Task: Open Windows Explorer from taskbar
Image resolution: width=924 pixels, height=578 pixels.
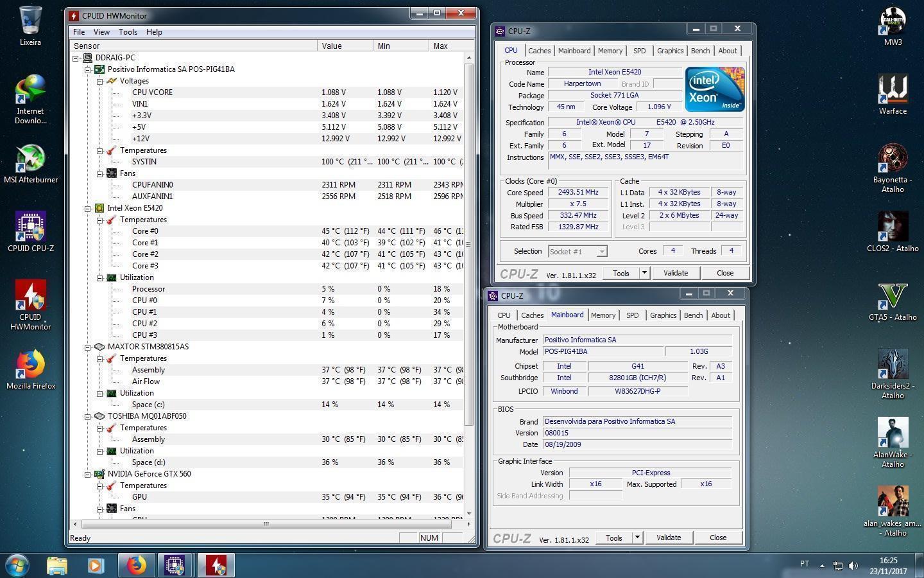Action: tap(57, 565)
